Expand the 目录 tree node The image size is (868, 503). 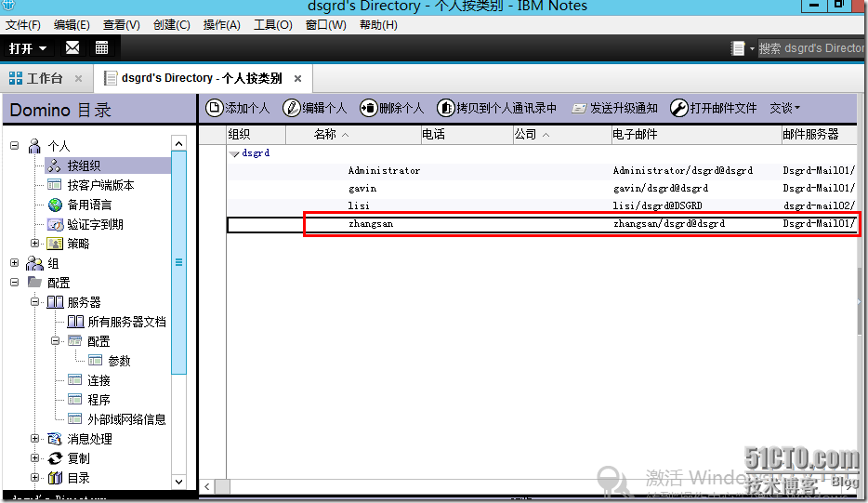point(34,478)
